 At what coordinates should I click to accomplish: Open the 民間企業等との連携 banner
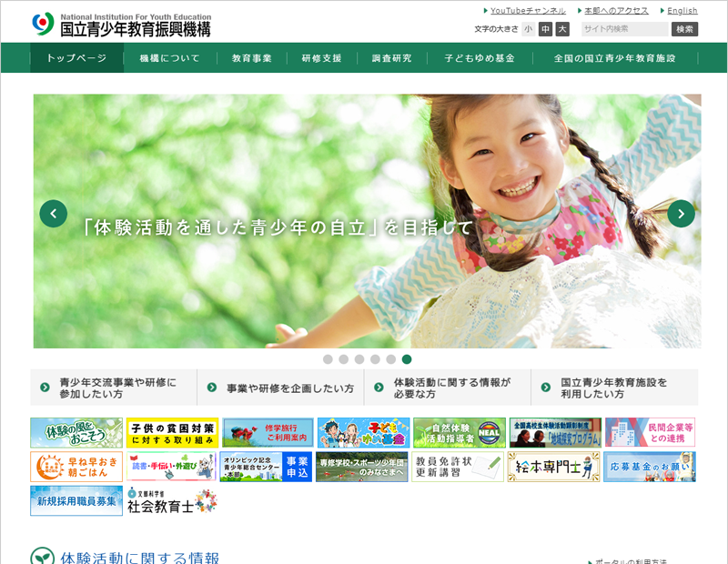point(650,433)
